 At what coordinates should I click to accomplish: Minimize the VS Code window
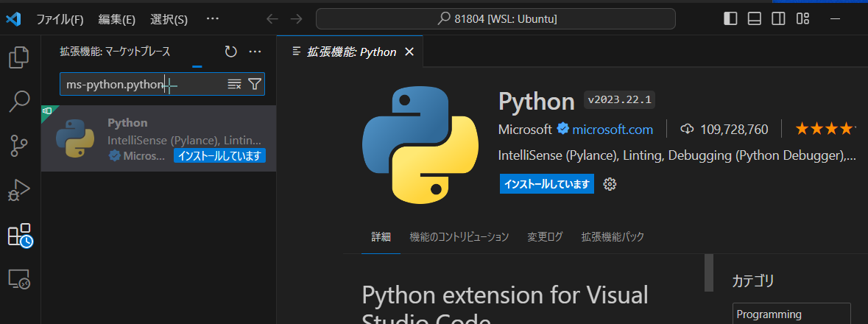836,19
